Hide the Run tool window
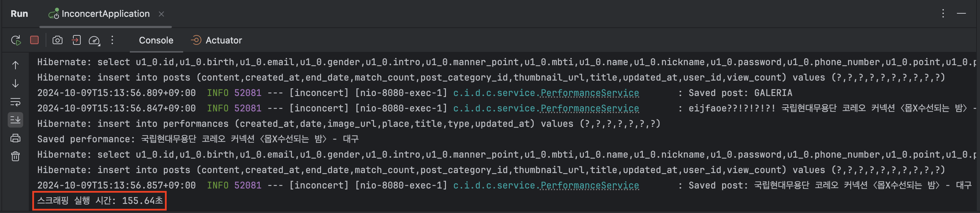Viewport: 980px width, 213px height. (961, 14)
